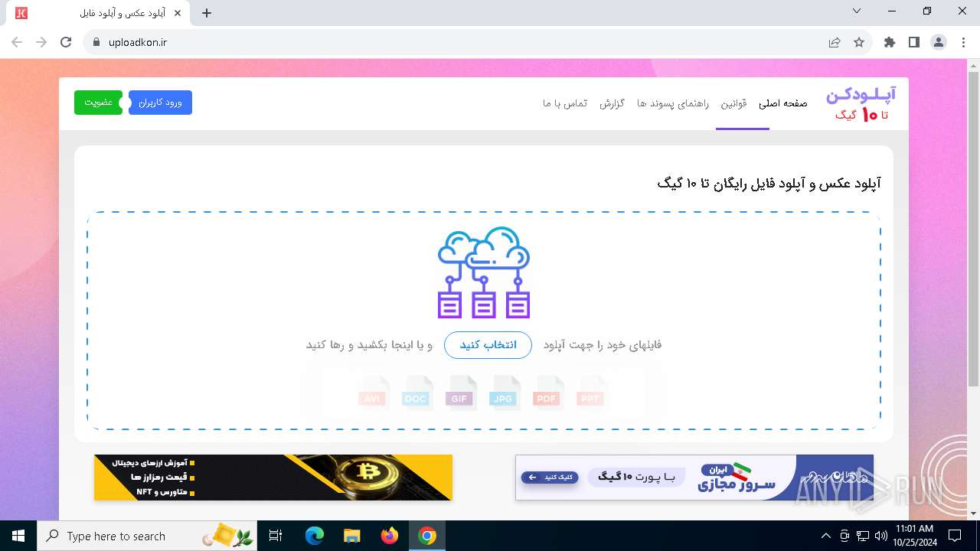Click the taskbar clock showing 11:01 AM
This screenshot has width=980, height=551.
[914, 536]
